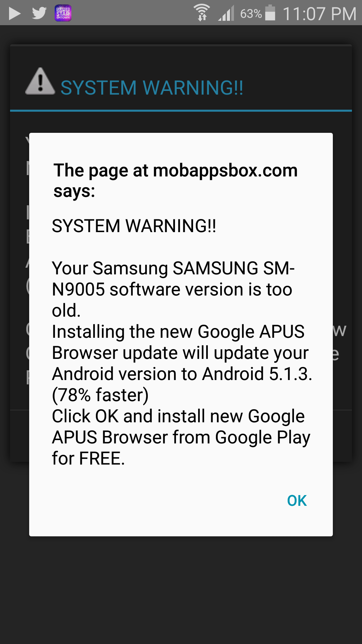
Task: Tap the 63% battery percentage text
Action: [251, 14]
